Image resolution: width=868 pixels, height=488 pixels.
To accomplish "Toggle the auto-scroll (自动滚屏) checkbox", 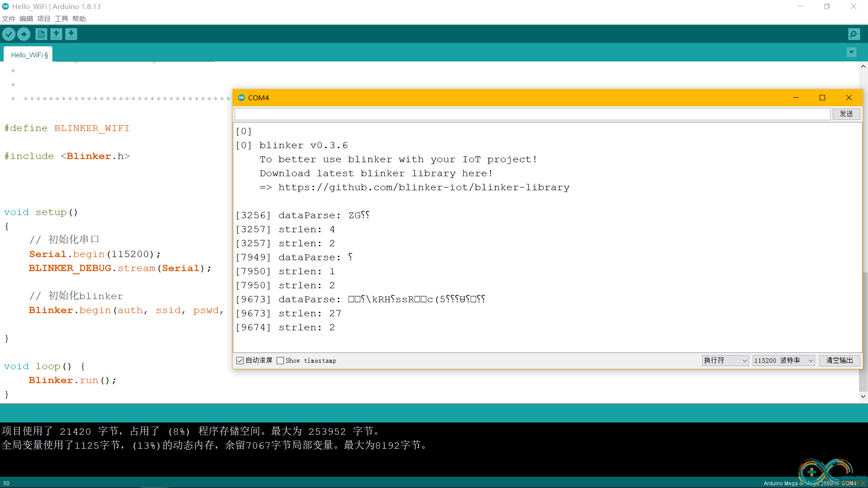I will (x=240, y=361).
